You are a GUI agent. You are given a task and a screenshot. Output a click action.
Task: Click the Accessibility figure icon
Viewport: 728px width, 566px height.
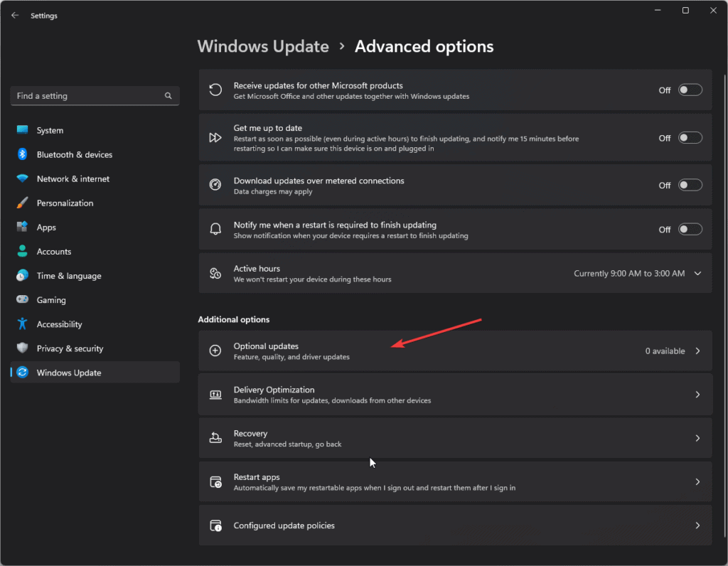[x=22, y=324]
